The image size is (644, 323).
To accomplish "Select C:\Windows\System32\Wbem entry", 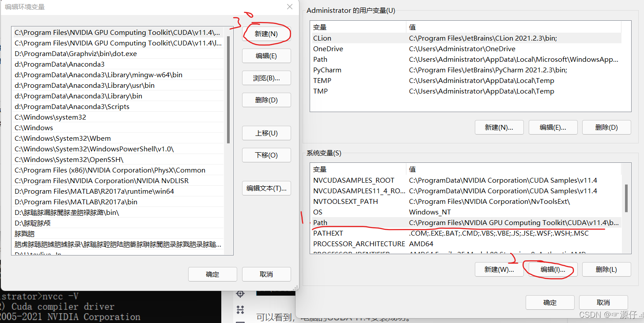I will [x=118, y=139].
